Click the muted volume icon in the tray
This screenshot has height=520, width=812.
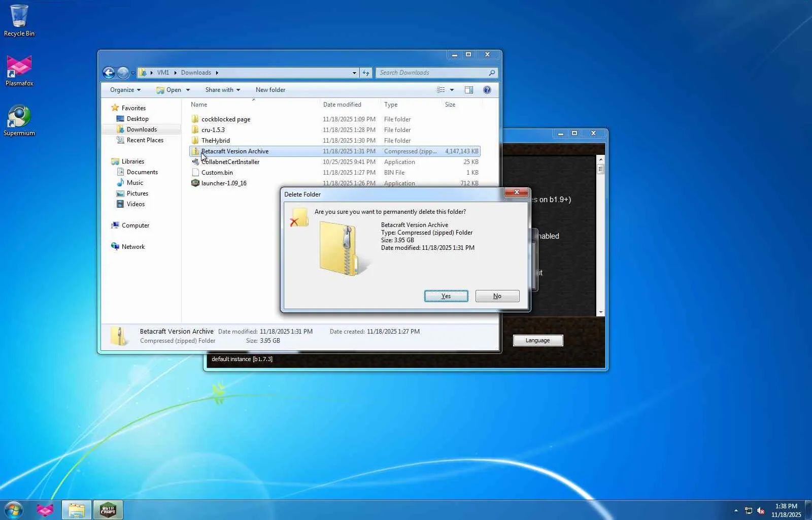pos(761,510)
